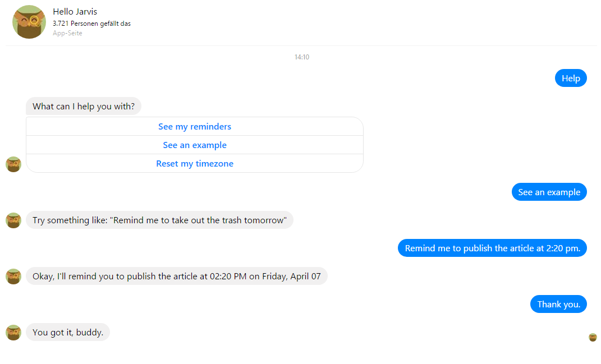Click the owl avatar beside the "Okay, I'll remind you" message

click(x=13, y=277)
